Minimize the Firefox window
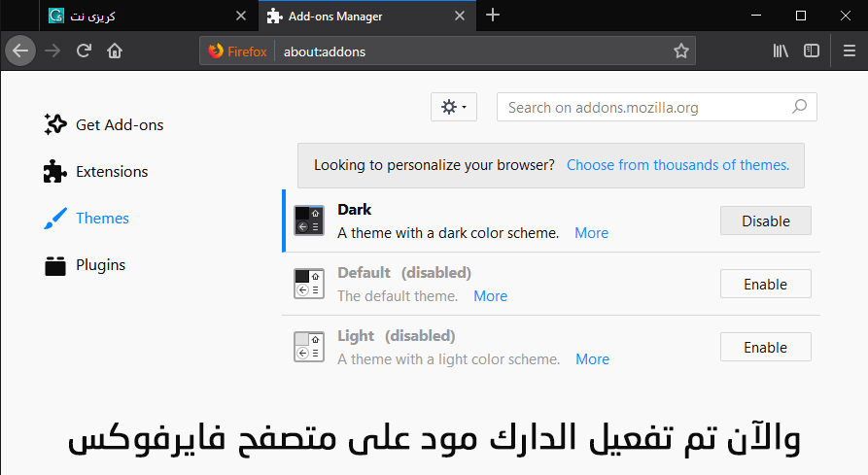This screenshot has height=475, width=868. pyautogui.click(x=756, y=16)
